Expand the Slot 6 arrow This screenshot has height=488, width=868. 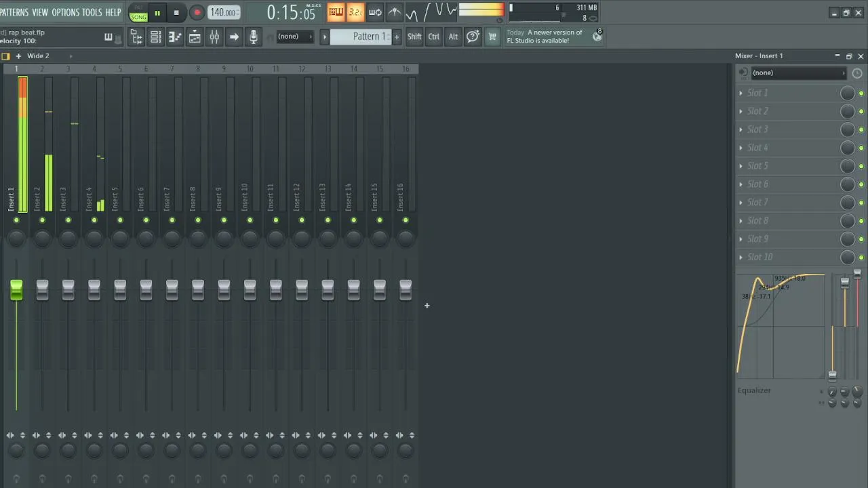pyautogui.click(x=741, y=184)
